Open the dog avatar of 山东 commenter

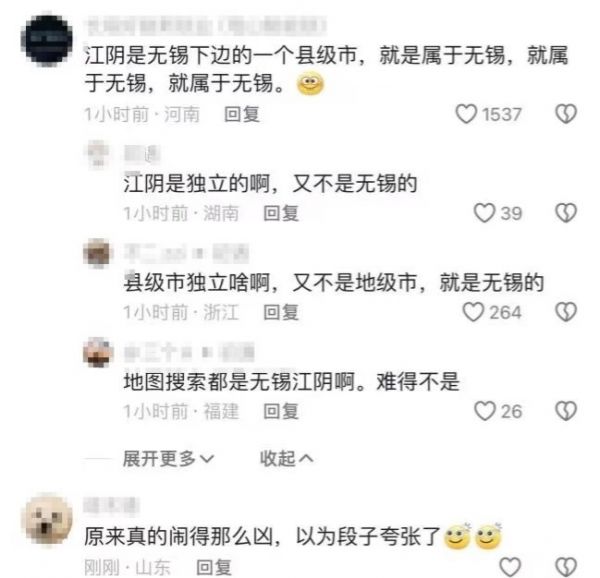click(x=48, y=520)
